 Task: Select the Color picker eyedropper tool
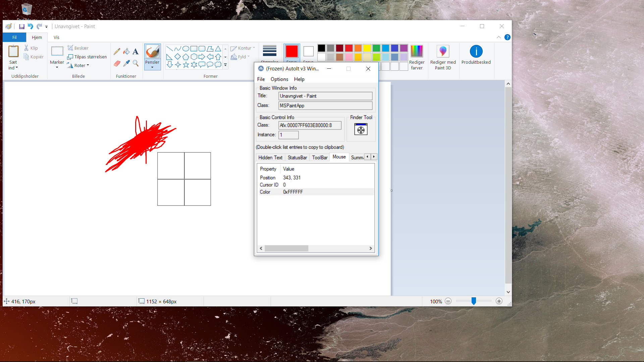coord(126,63)
